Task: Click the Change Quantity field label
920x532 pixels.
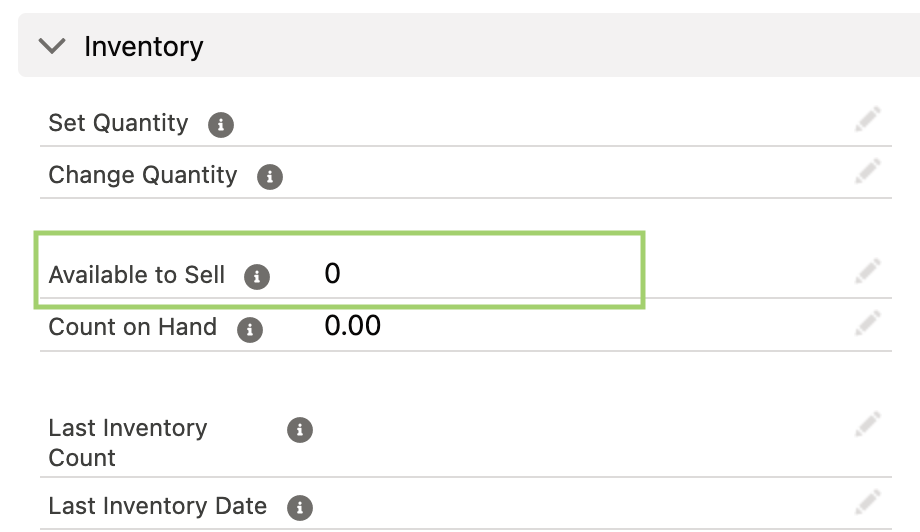Action: pyautogui.click(x=143, y=175)
